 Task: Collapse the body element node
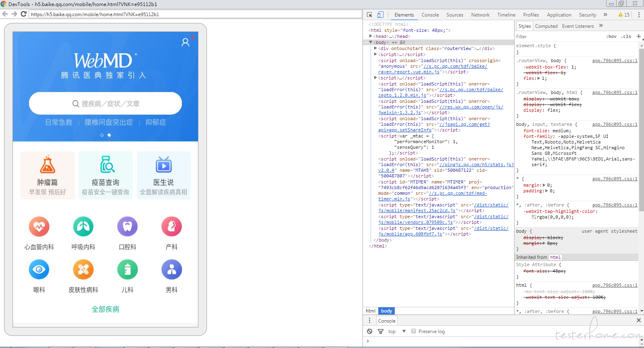coord(371,42)
